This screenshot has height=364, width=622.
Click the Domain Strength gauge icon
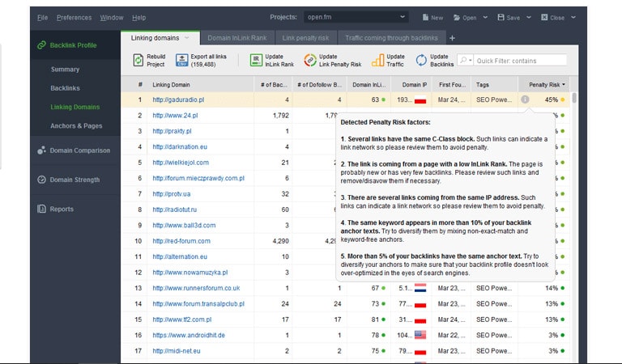(41, 180)
